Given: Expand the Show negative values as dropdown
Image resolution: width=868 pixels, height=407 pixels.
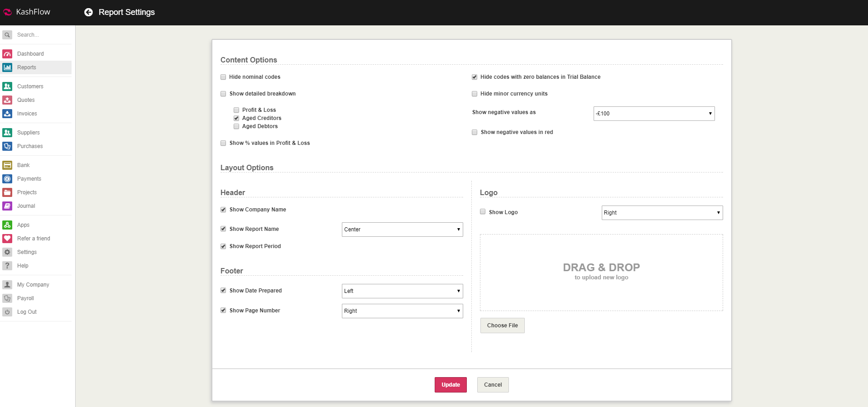Looking at the screenshot, I should tap(654, 114).
